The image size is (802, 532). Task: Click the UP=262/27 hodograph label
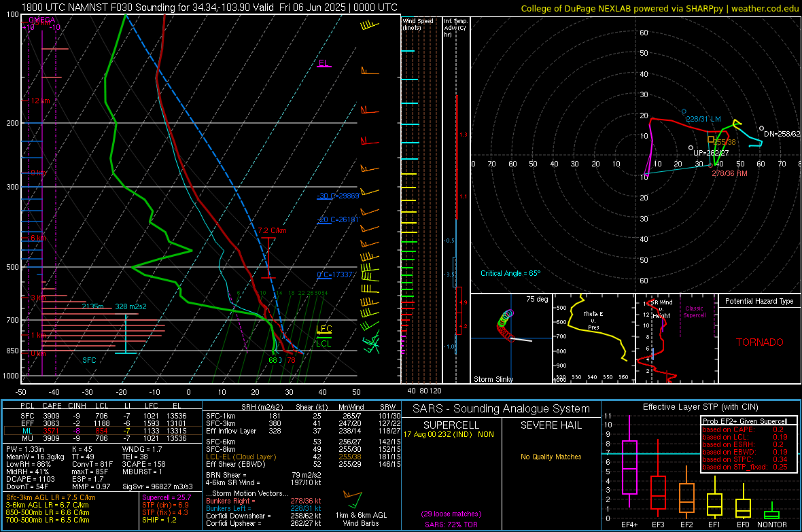coord(711,153)
